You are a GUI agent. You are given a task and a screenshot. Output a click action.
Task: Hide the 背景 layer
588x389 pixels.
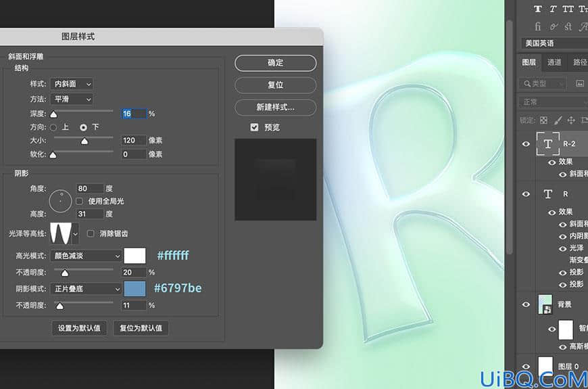click(x=526, y=304)
